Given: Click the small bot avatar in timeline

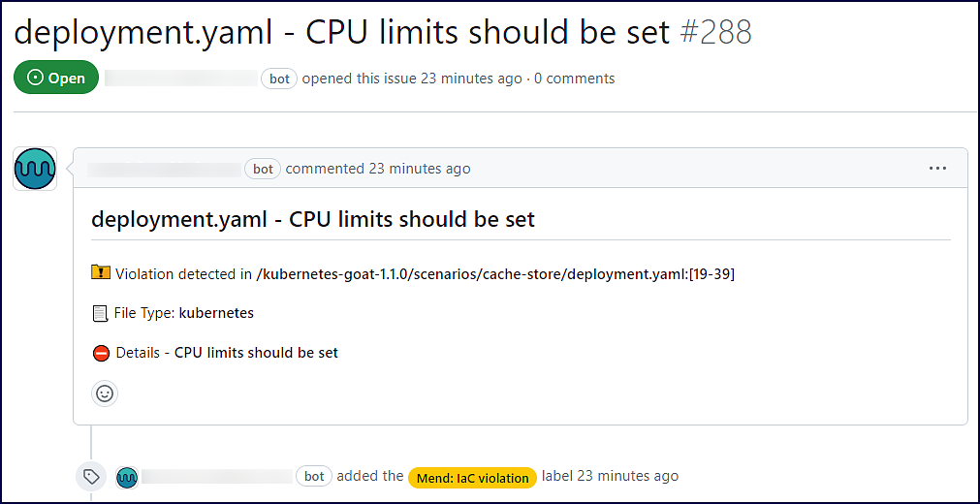Looking at the screenshot, I should pyautogui.click(x=127, y=477).
